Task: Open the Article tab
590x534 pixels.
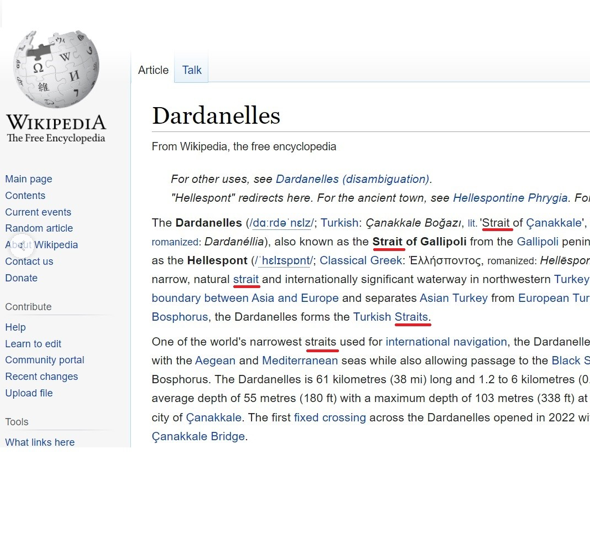Action: pos(153,70)
